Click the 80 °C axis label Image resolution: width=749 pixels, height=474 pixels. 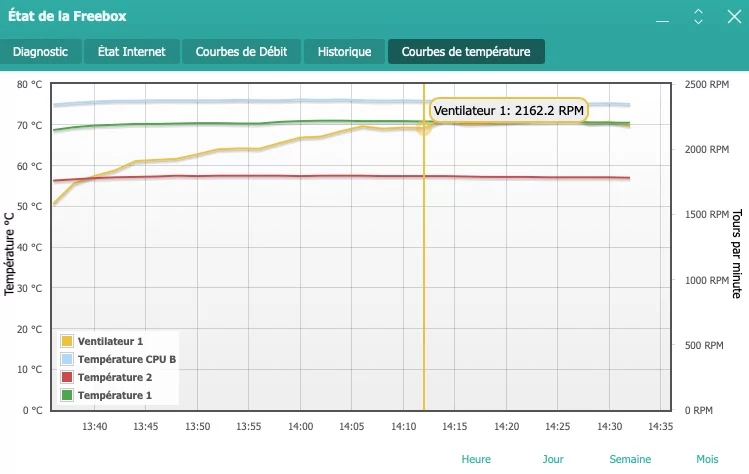(x=30, y=85)
